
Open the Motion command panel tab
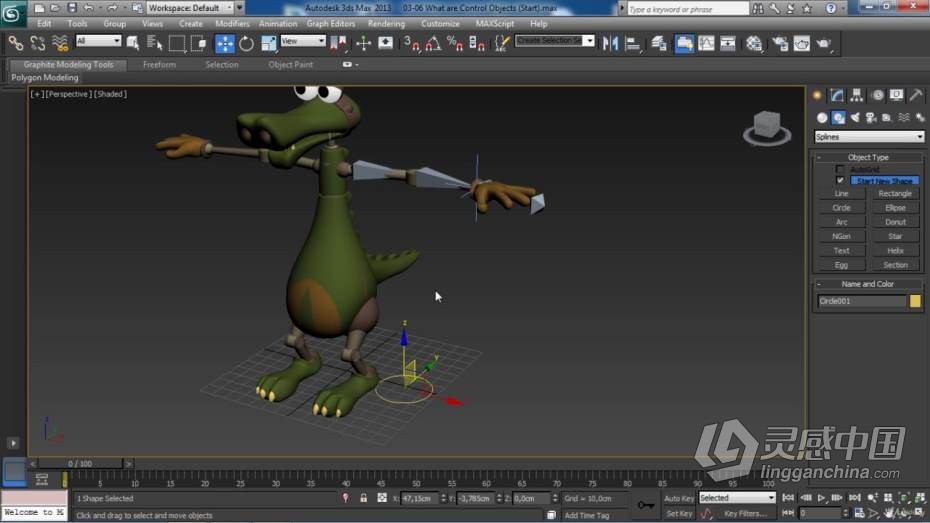click(x=877, y=95)
